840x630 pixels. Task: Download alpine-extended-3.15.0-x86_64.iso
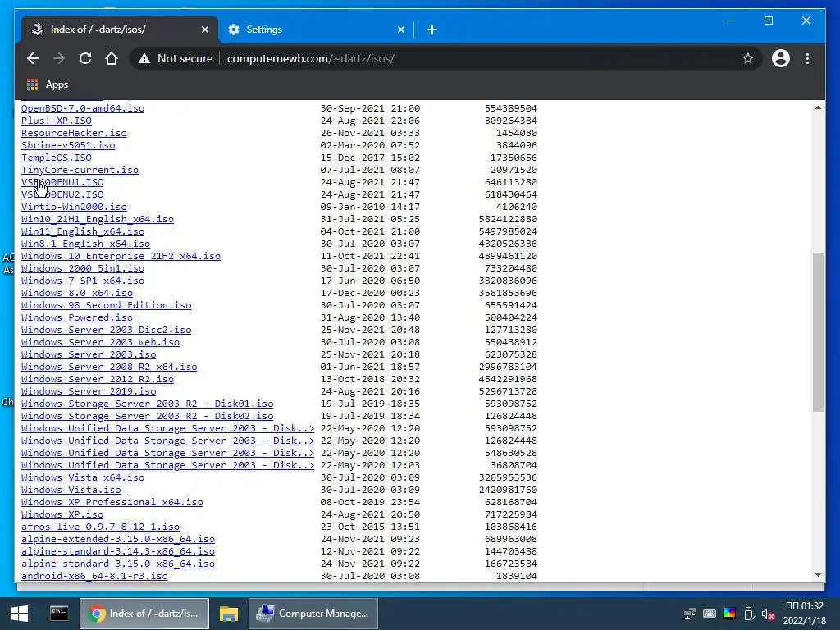click(x=118, y=540)
